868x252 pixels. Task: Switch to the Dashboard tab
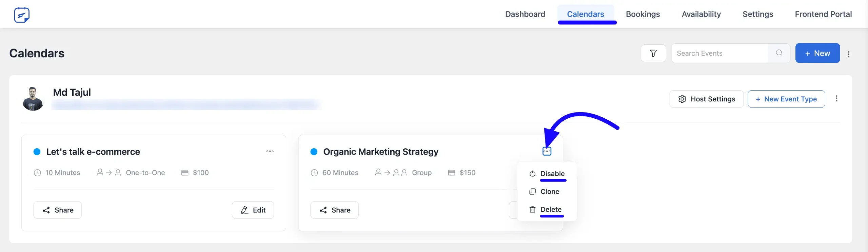[x=525, y=14]
